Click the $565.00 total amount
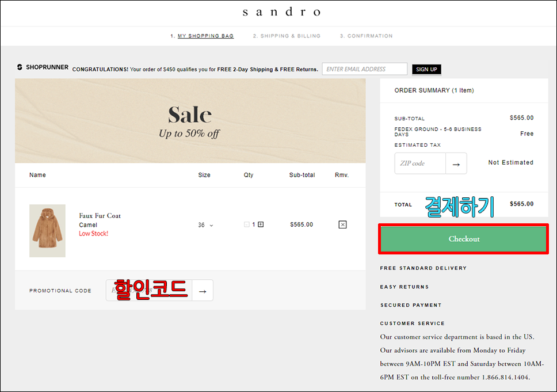Viewport: 557px width, 392px height. tap(521, 204)
